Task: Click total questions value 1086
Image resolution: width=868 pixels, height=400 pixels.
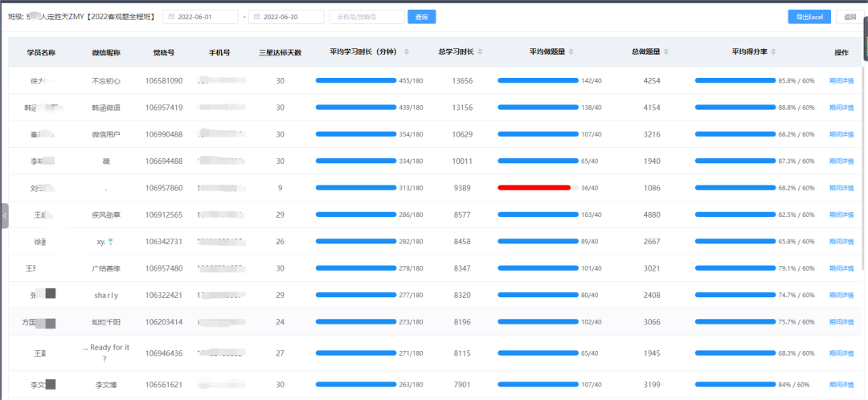Action: (x=652, y=188)
